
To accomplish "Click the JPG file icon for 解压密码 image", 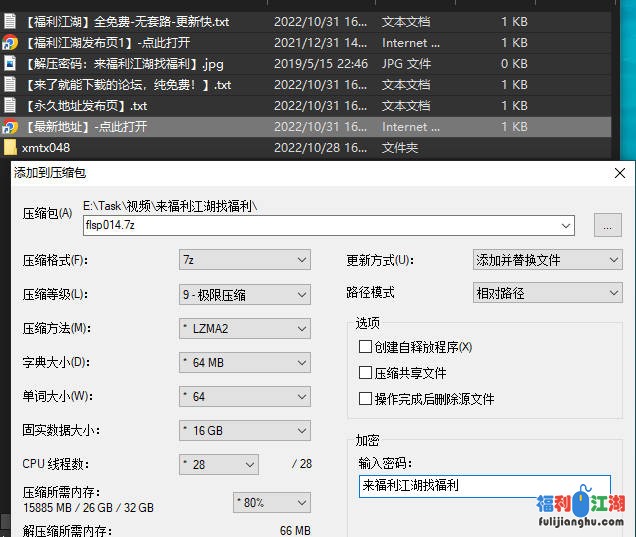I will click(x=10, y=63).
